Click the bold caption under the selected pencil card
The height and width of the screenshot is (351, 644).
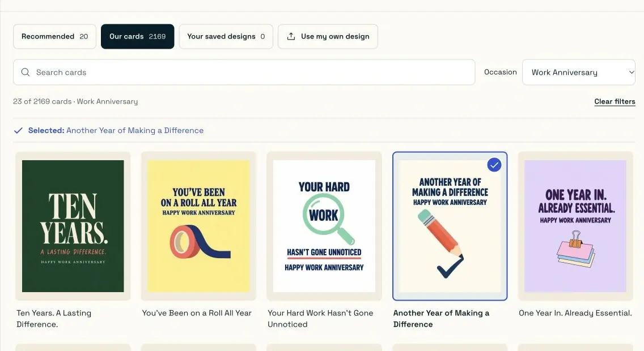tap(441, 319)
